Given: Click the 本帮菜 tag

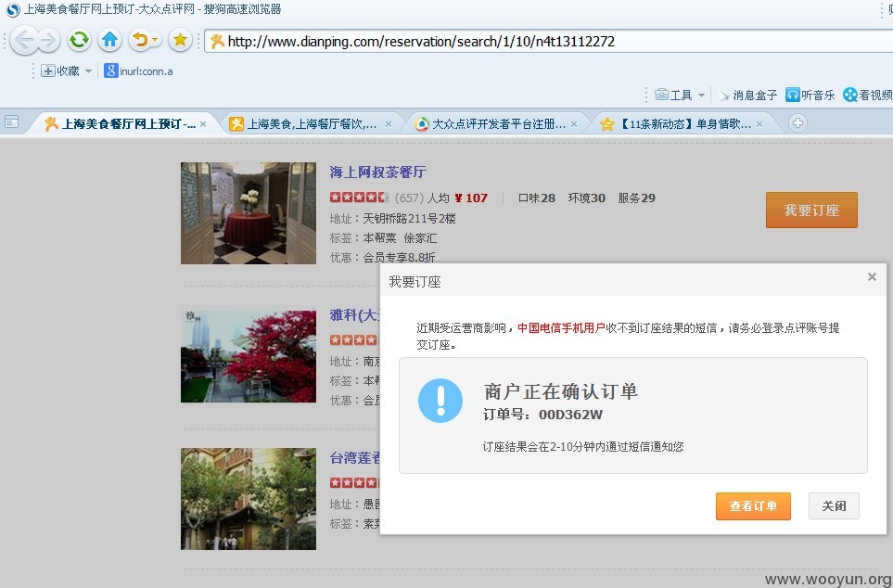Looking at the screenshot, I should (379, 237).
